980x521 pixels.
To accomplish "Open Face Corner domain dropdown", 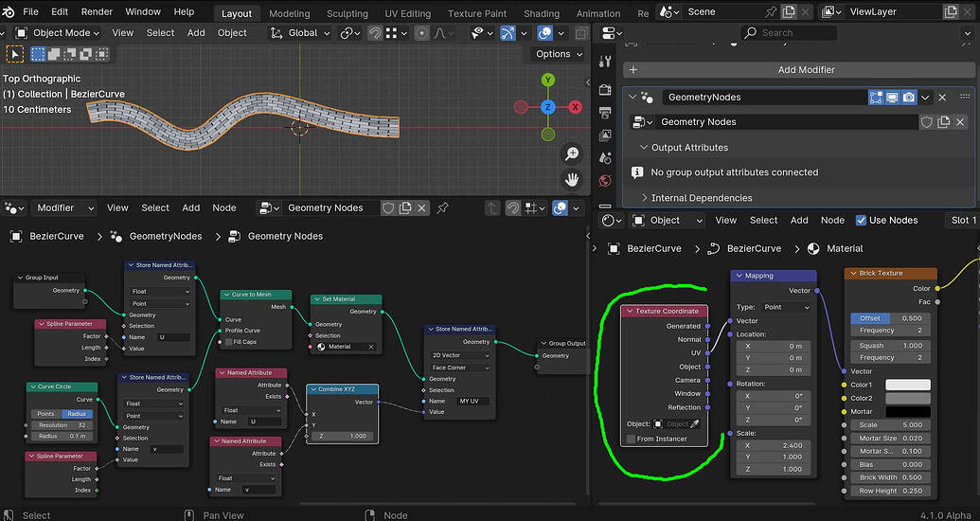I will click(x=459, y=368).
